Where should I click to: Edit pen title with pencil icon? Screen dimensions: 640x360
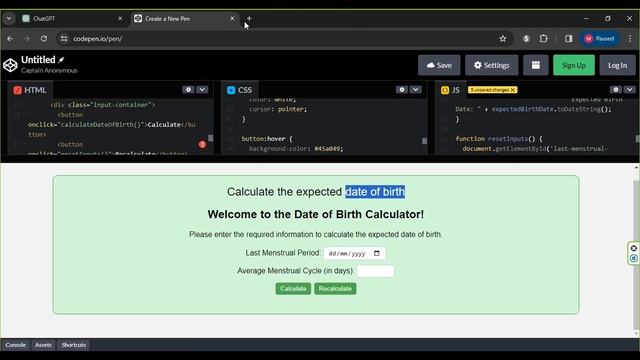coord(61,60)
